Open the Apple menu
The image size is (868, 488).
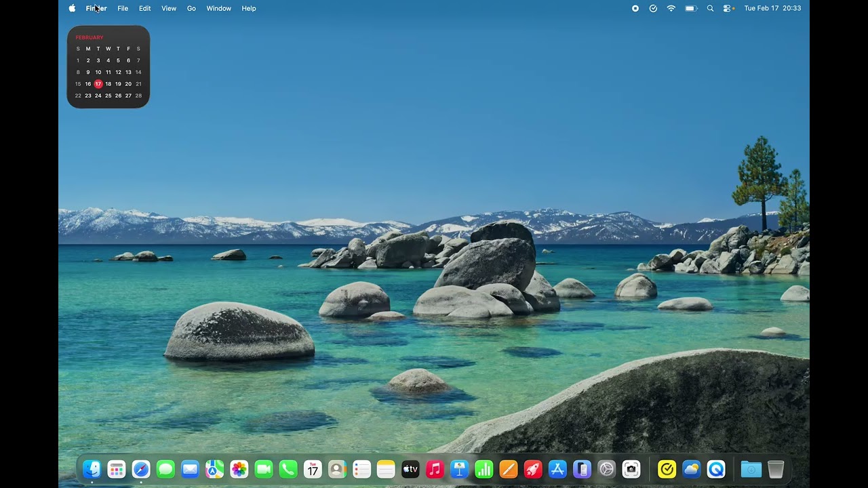[72, 8]
